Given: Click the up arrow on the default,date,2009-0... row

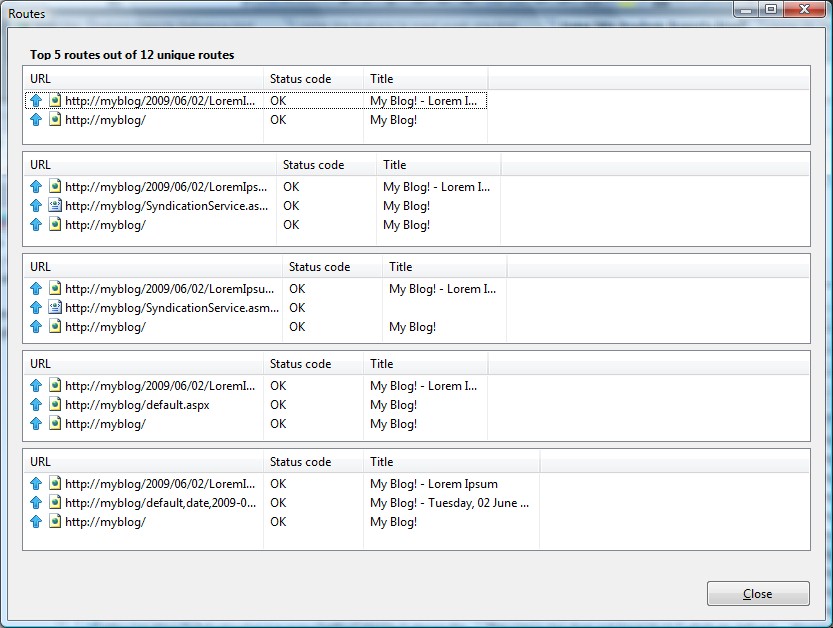Looking at the screenshot, I should (x=36, y=503).
